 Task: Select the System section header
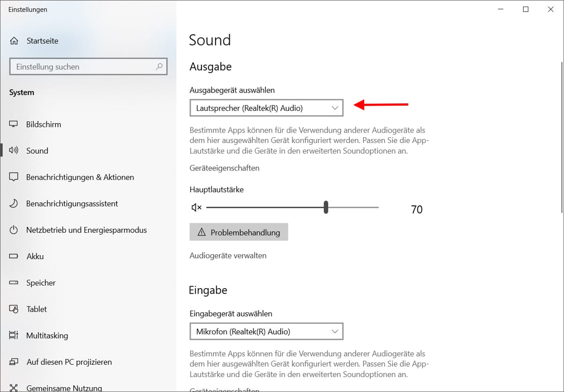[21, 92]
